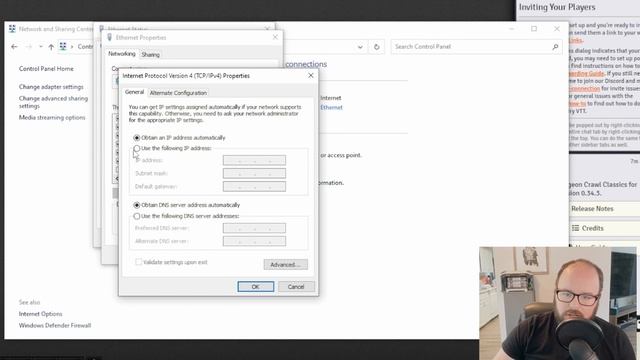Image resolution: width=640 pixels, height=360 pixels.
Task: Click the search magnifier icon
Action: point(555,47)
